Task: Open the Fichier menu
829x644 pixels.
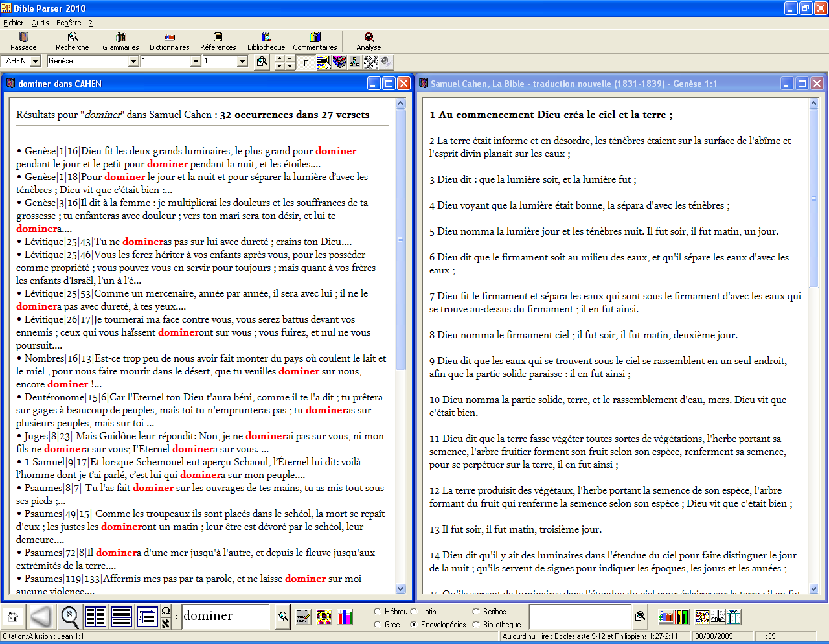Action: [x=13, y=23]
